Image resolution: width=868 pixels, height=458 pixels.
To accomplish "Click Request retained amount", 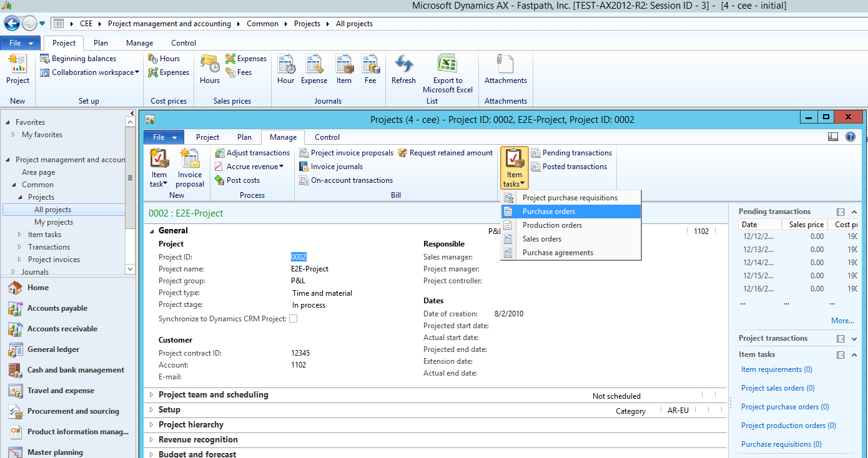I will pyautogui.click(x=445, y=153).
